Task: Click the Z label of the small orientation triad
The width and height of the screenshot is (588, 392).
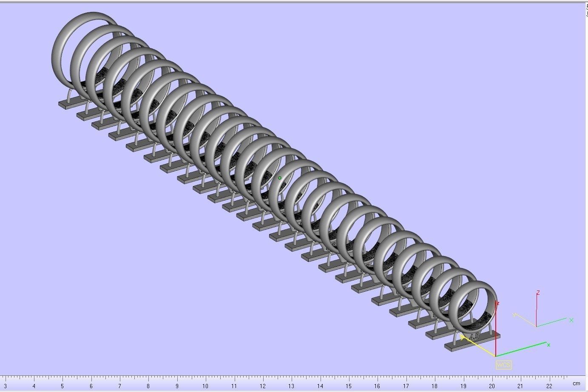Action: (538, 293)
